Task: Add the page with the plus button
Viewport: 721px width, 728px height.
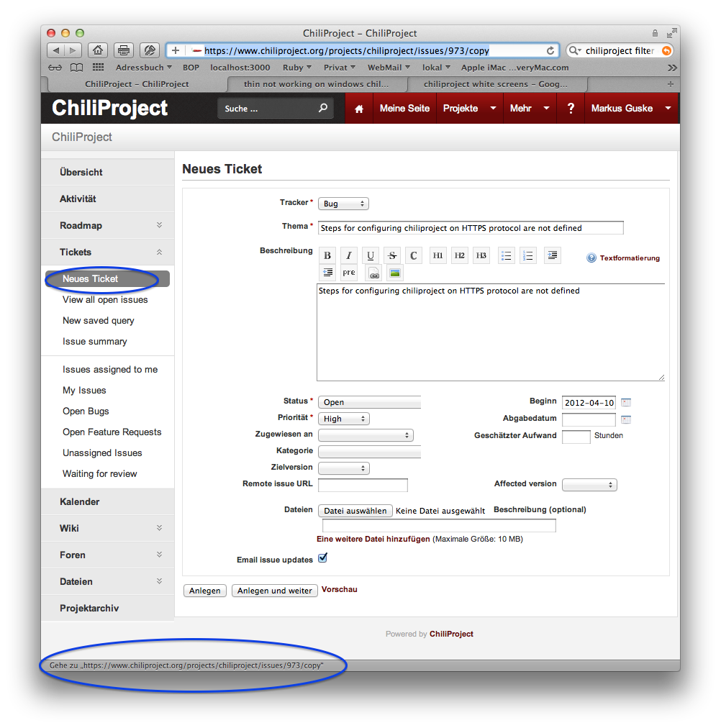Action: pos(176,50)
